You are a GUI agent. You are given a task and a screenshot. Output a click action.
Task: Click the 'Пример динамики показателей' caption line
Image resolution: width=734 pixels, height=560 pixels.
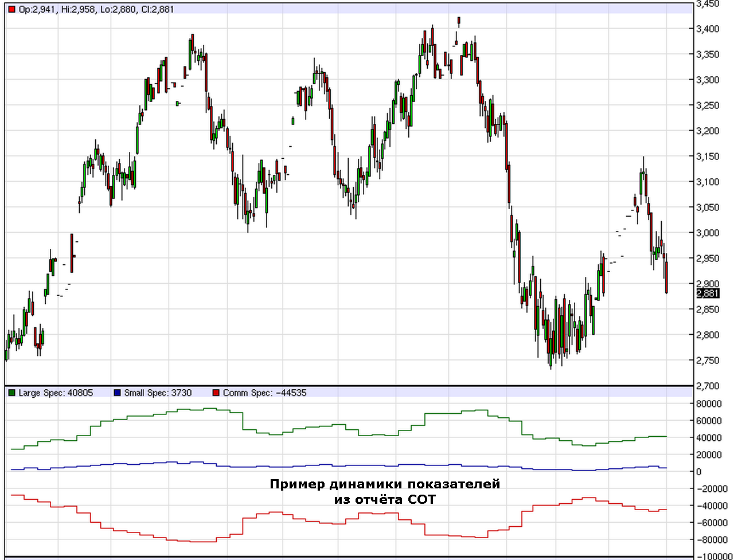point(385,484)
